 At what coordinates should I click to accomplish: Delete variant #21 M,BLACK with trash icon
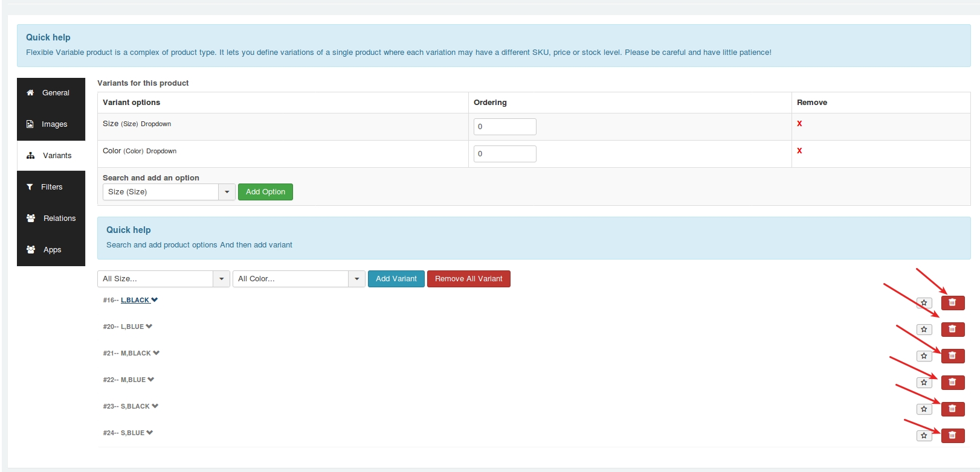(953, 356)
